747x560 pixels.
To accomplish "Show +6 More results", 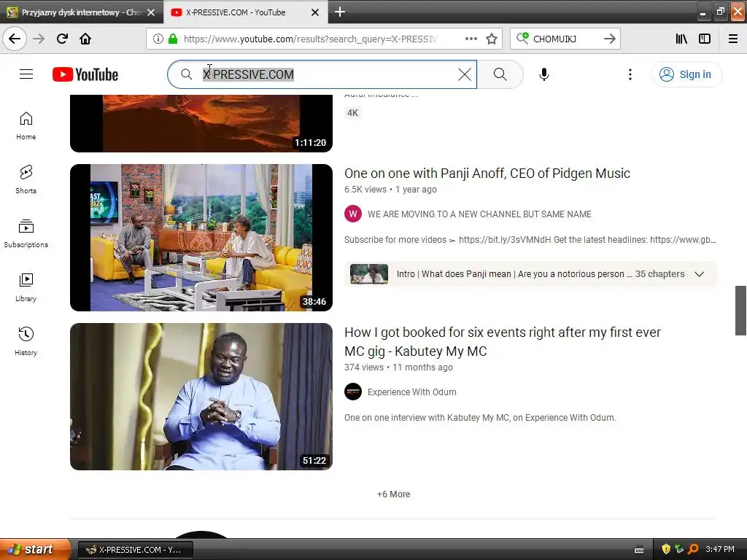I will click(393, 494).
